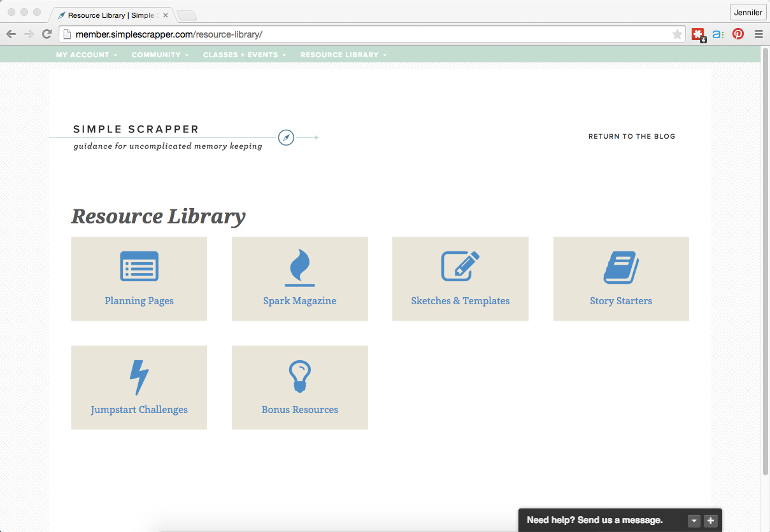Reload the page with the refresh button
Viewport: 770px width, 532px height.
pos(46,34)
